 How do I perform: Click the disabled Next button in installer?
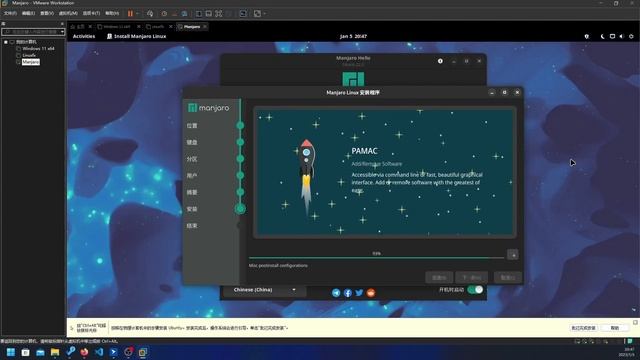click(471, 278)
